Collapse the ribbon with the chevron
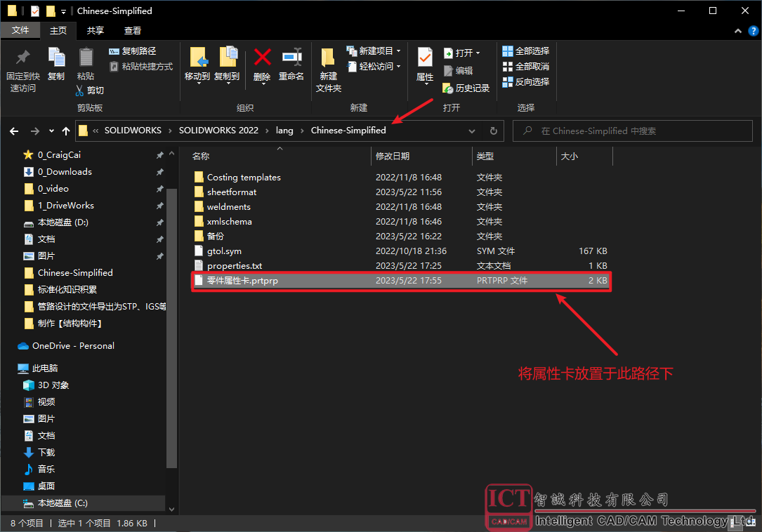Screen dimensions: 762x532 [x=737, y=31]
